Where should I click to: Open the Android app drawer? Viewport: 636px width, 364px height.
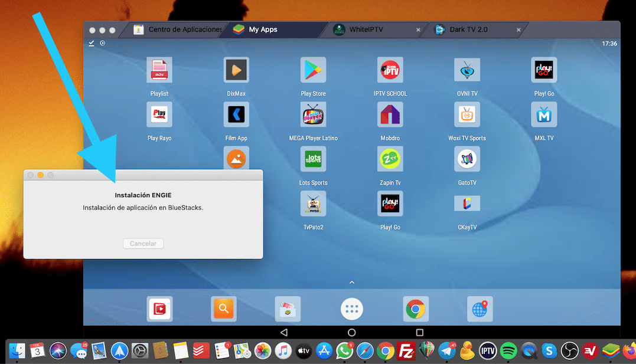(x=351, y=308)
